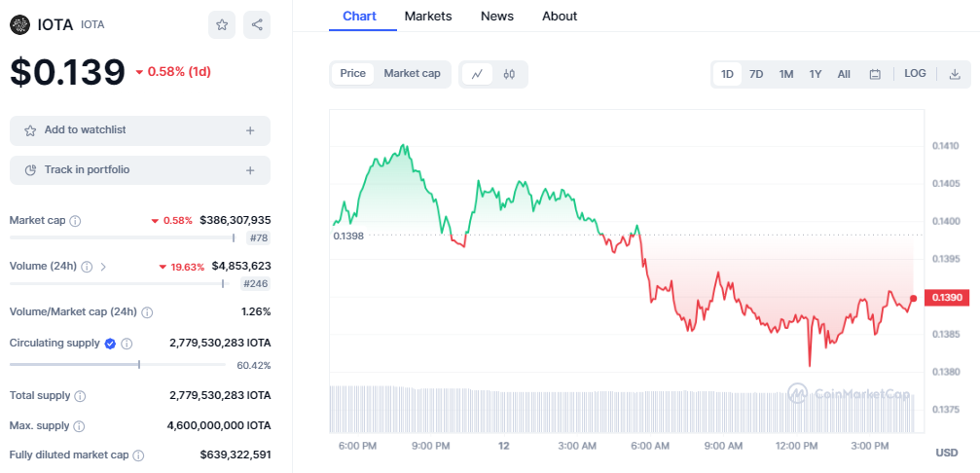Click info icon beside Market cap
Screen dimensions: 980x473
tap(76, 221)
